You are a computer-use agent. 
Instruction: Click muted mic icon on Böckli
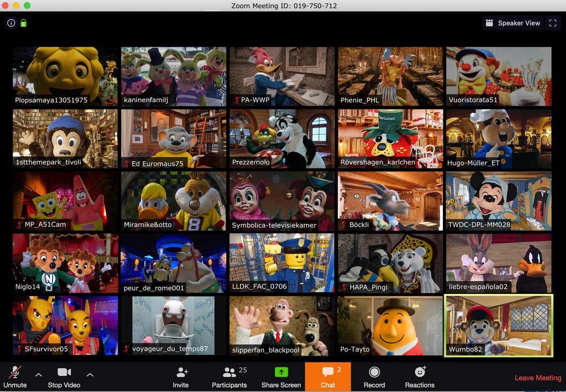click(x=345, y=225)
